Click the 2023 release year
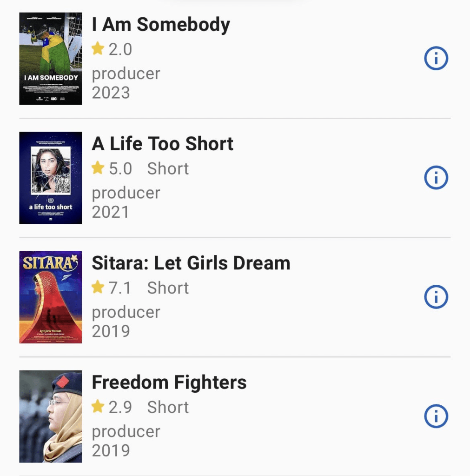The image size is (470, 476). (111, 93)
